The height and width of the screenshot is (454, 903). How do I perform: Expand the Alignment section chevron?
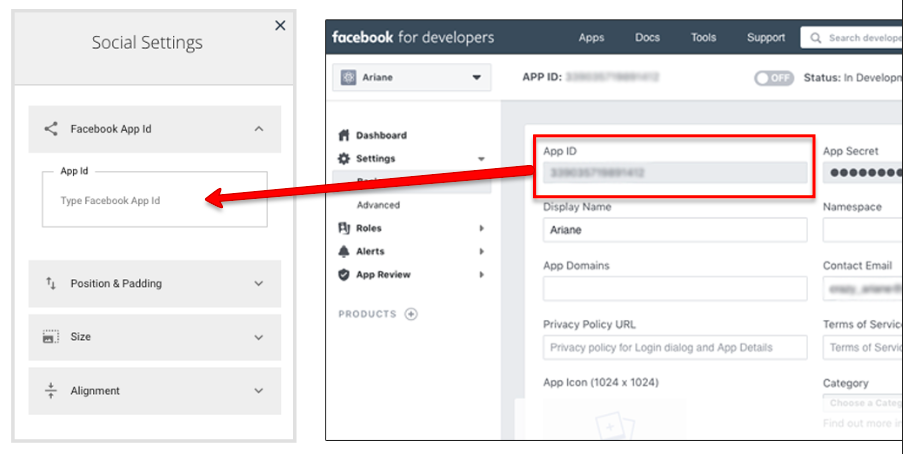coord(259,391)
